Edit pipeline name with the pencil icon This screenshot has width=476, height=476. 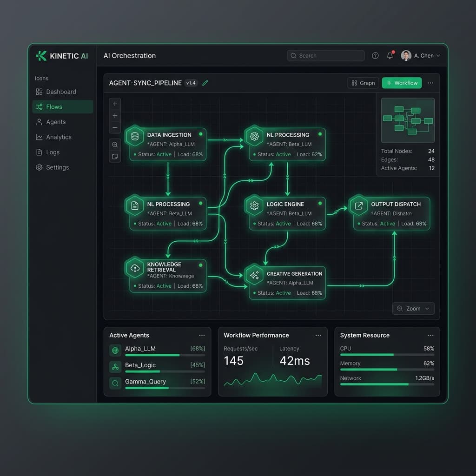[205, 83]
